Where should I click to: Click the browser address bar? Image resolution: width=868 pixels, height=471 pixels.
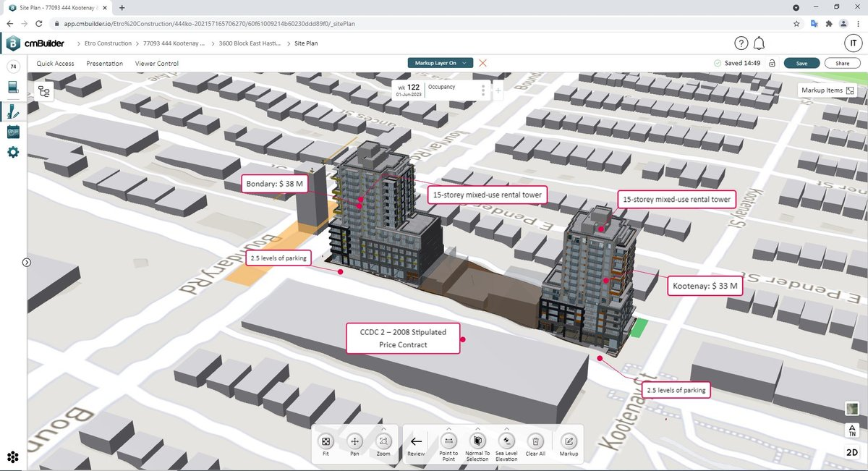pyautogui.click(x=420, y=23)
